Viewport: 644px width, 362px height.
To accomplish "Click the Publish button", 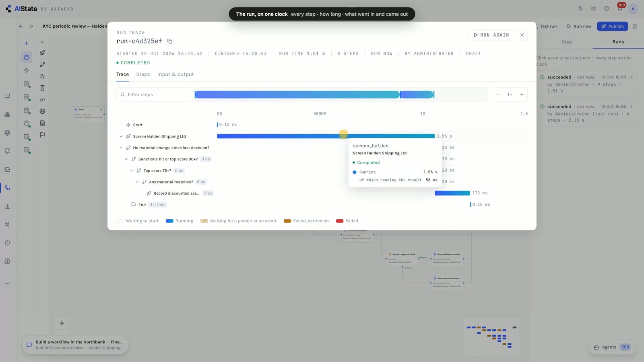I will [x=612, y=26].
